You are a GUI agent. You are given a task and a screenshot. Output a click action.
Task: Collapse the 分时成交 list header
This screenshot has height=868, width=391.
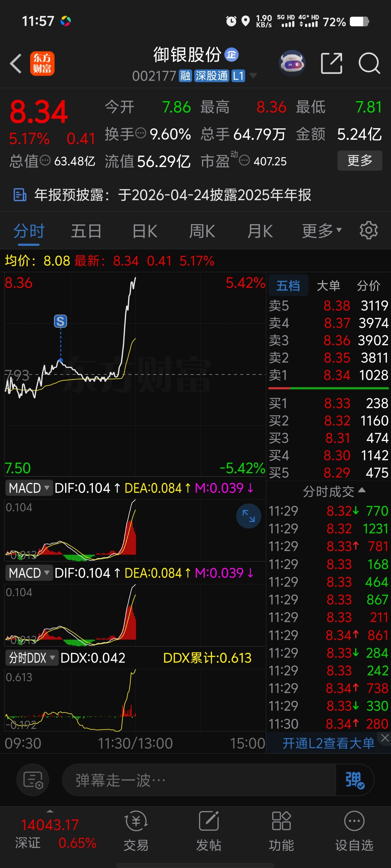tap(334, 491)
